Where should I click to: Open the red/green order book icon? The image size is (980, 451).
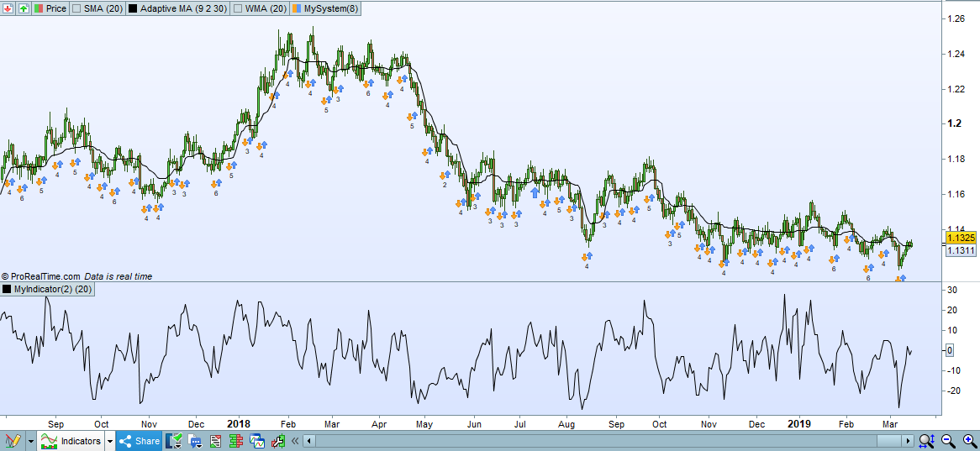[235, 442]
